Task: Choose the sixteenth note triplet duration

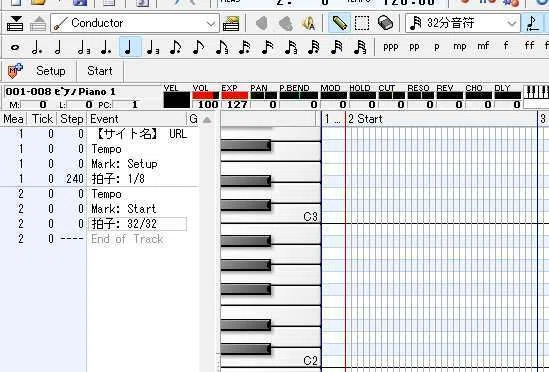Action: (x=291, y=47)
